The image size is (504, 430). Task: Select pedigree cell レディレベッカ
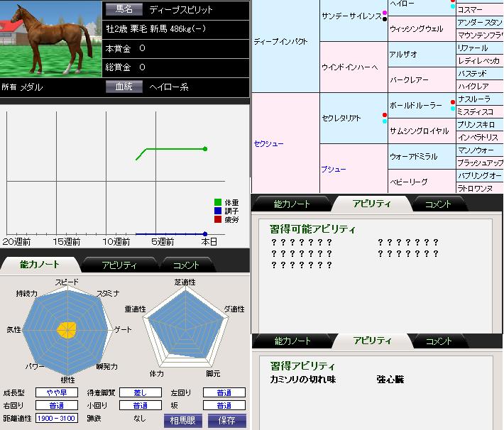click(480, 60)
